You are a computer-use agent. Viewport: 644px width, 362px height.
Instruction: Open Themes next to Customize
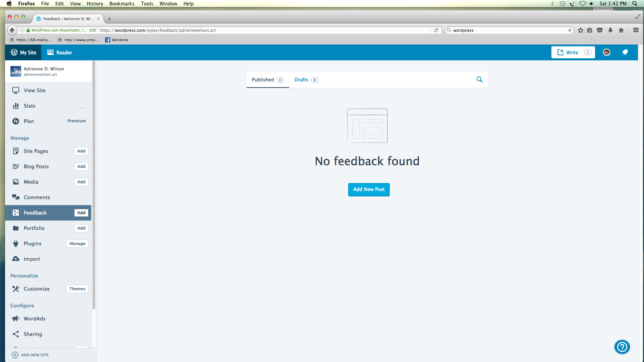[77, 289]
